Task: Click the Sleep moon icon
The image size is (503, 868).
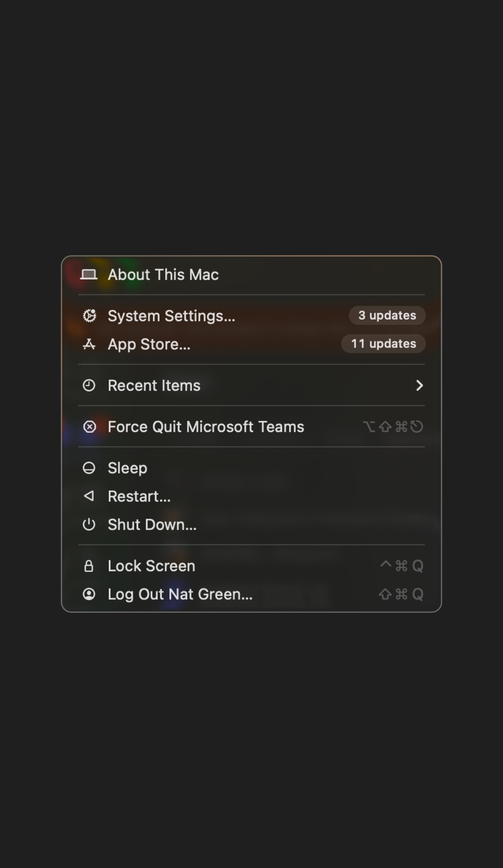Action: point(89,468)
